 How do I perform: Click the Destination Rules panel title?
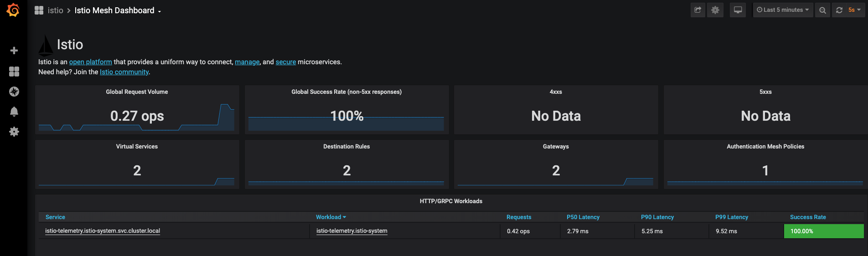tap(346, 147)
